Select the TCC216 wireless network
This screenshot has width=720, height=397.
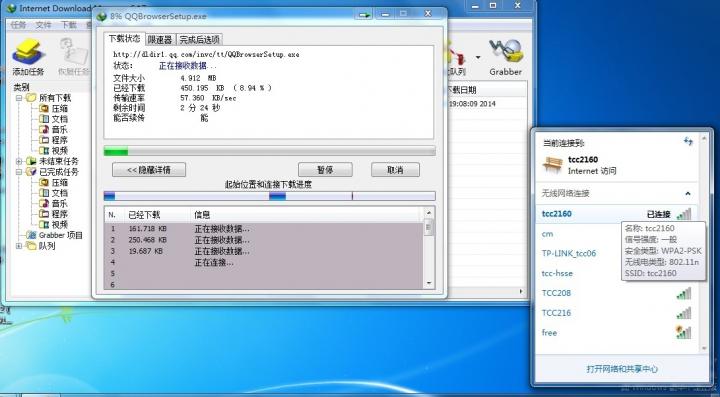[x=616, y=313]
